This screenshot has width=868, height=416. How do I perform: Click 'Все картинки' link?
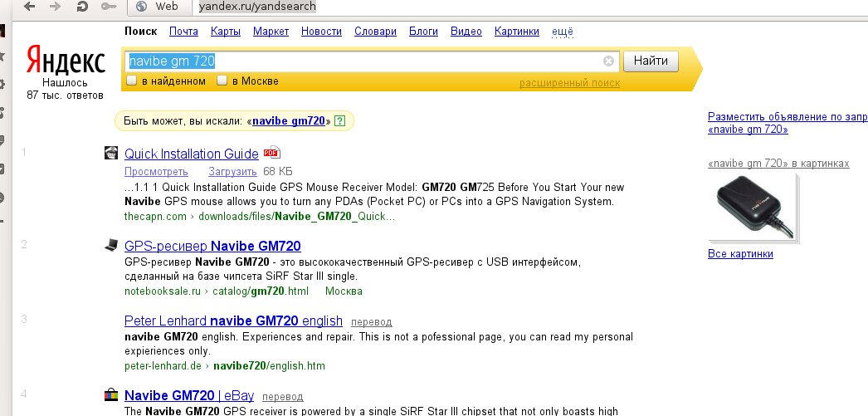[x=740, y=254]
